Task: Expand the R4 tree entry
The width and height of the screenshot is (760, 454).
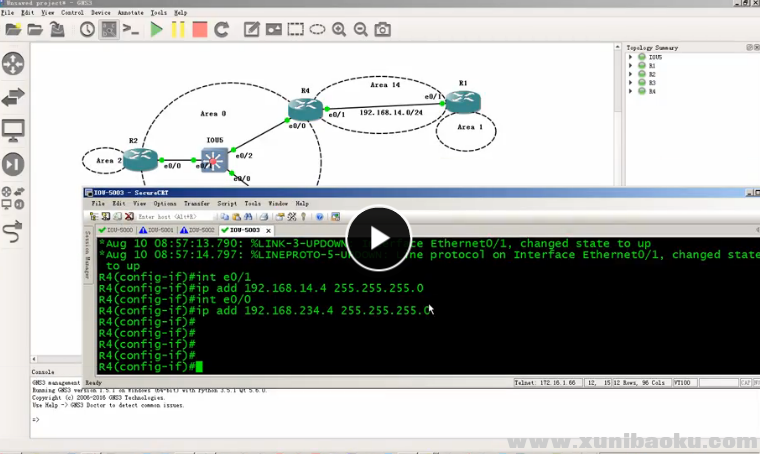Action: pyautogui.click(x=631, y=91)
